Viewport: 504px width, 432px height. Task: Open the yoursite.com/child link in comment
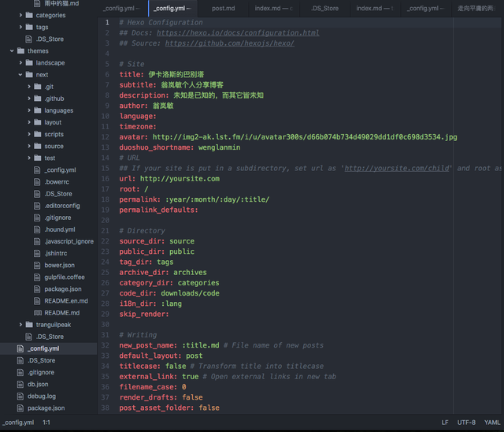(397, 168)
